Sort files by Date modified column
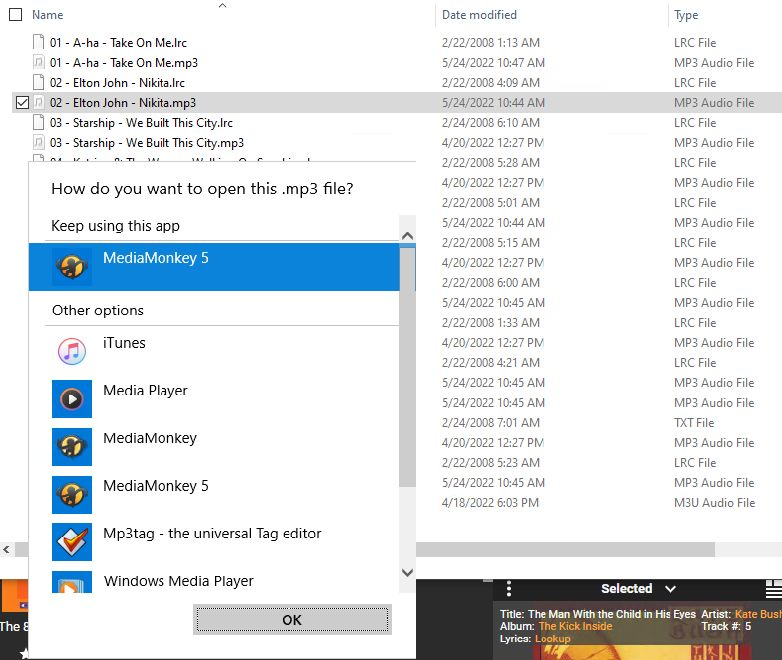This screenshot has width=782, height=660. tap(480, 15)
